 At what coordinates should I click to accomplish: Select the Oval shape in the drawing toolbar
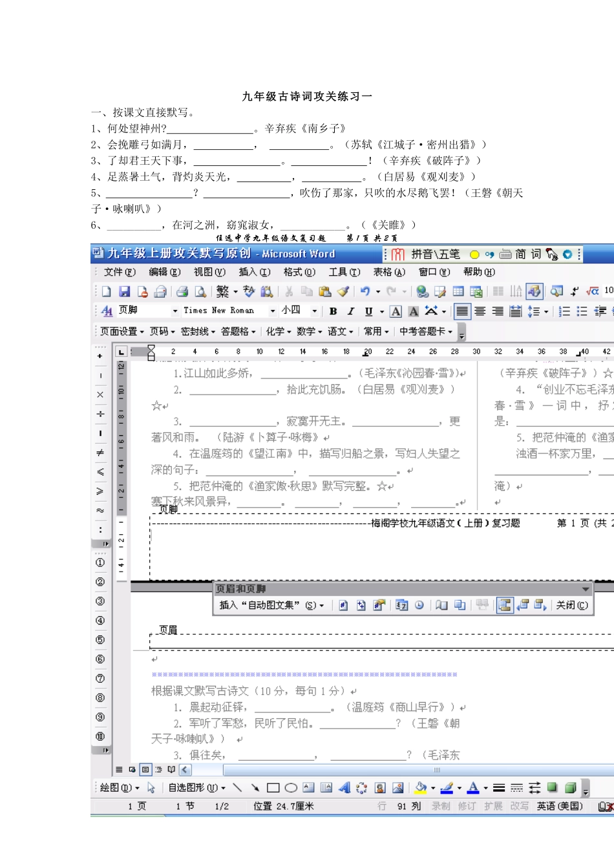291,788
